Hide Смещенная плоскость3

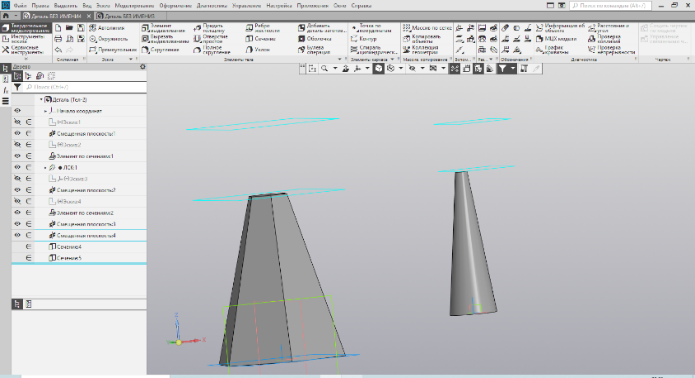coord(17,224)
